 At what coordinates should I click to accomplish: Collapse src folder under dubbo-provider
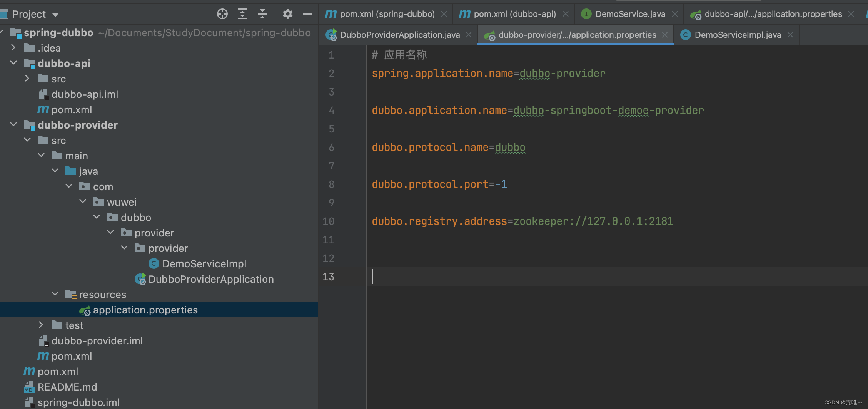pos(27,140)
